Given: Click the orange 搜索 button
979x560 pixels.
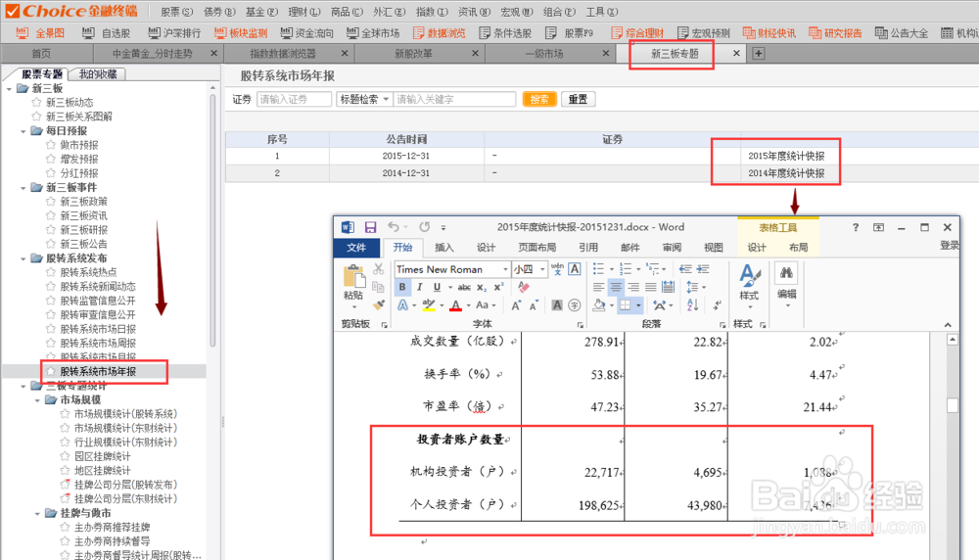Looking at the screenshot, I should [539, 99].
